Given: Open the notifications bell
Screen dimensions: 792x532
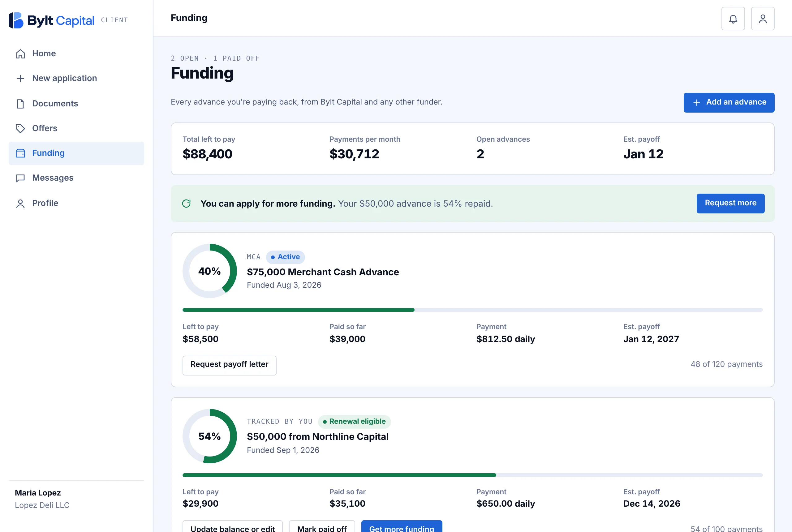Looking at the screenshot, I should [x=733, y=19].
